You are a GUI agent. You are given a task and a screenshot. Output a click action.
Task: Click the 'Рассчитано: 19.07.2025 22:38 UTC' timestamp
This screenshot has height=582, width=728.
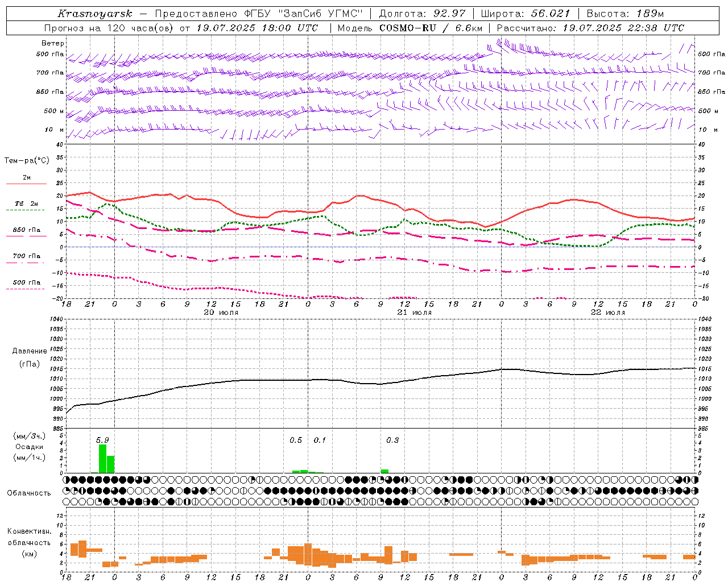point(590,28)
